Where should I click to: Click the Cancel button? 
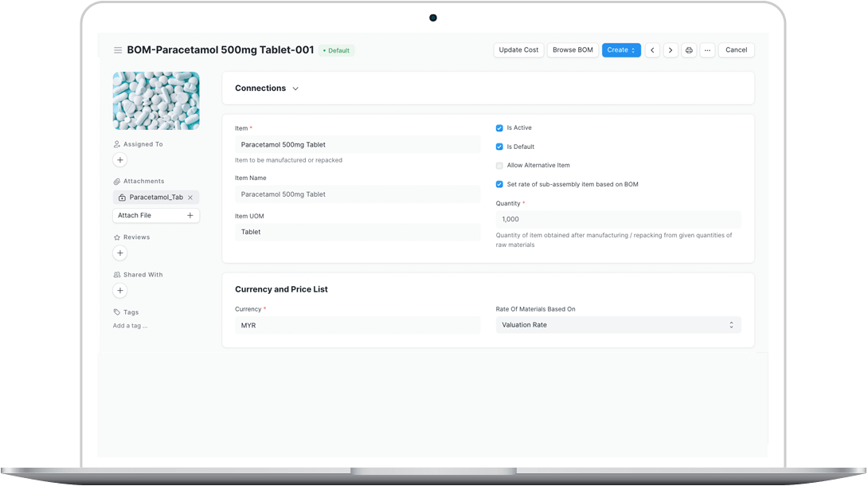pos(736,50)
